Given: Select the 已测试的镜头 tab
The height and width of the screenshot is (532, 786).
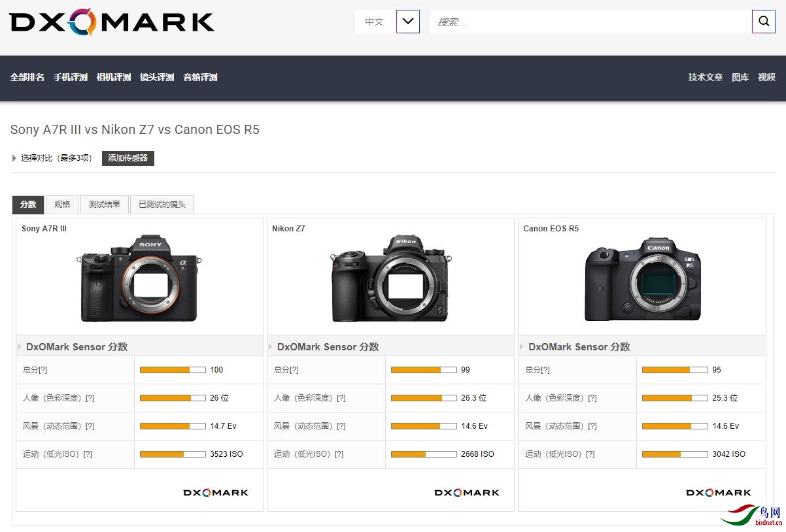Looking at the screenshot, I should tap(162, 205).
